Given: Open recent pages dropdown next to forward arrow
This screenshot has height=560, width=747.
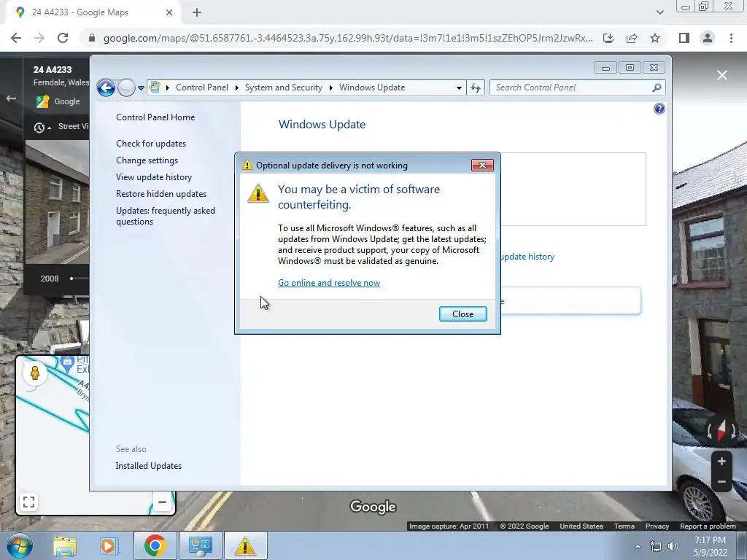Looking at the screenshot, I should 141,88.
